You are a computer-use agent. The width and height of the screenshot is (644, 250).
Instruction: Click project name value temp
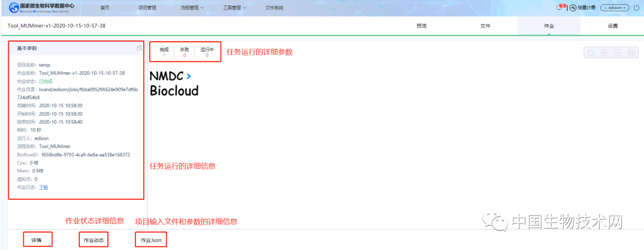(x=45, y=65)
